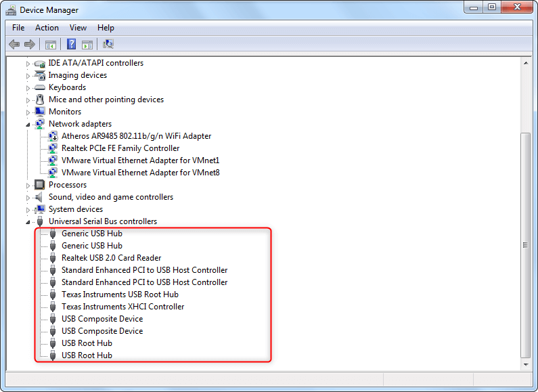Click the VMnet1 adapter icon
The width and height of the screenshot is (538, 392).
[x=53, y=160]
